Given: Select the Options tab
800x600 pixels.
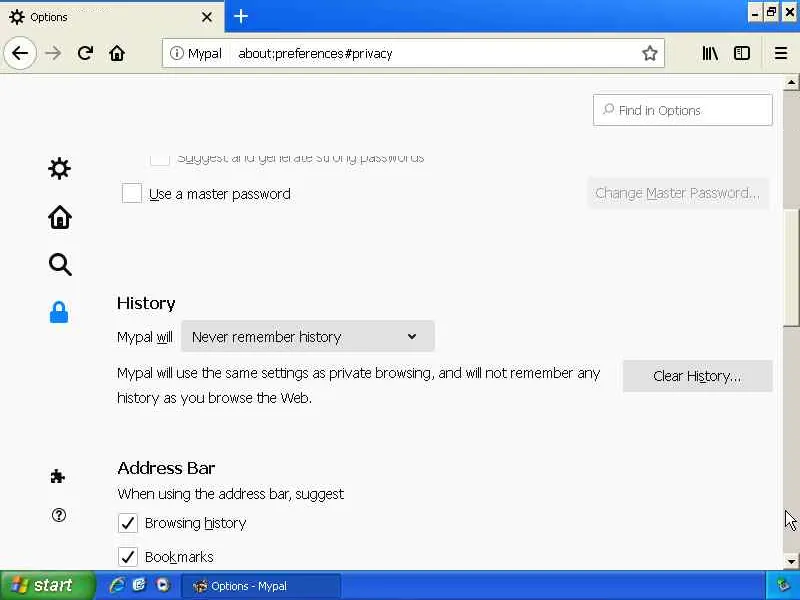Looking at the screenshot, I should [x=111, y=17].
